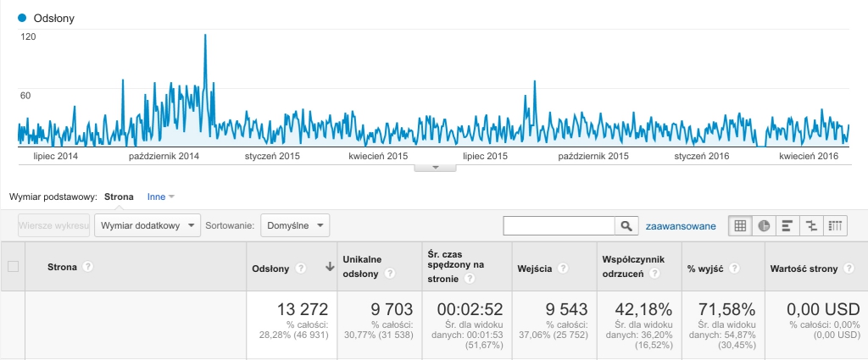This screenshot has width=868, height=360.
Task: Tick the select-all rows checkbox
Action: point(13,267)
